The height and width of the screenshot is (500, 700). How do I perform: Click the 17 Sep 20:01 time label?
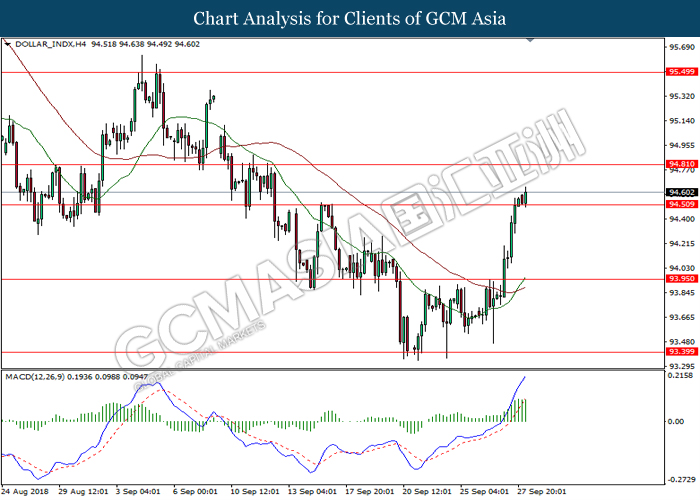[x=370, y=492]
